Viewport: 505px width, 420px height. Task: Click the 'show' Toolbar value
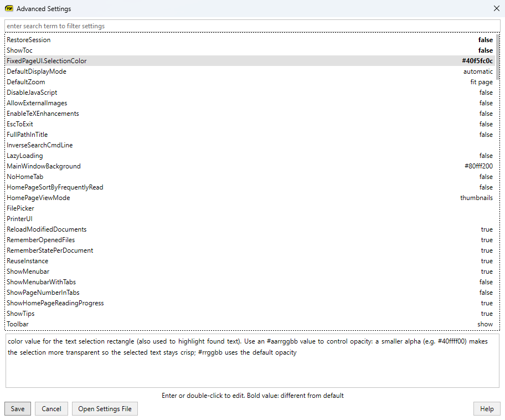[x=485, y=324]
